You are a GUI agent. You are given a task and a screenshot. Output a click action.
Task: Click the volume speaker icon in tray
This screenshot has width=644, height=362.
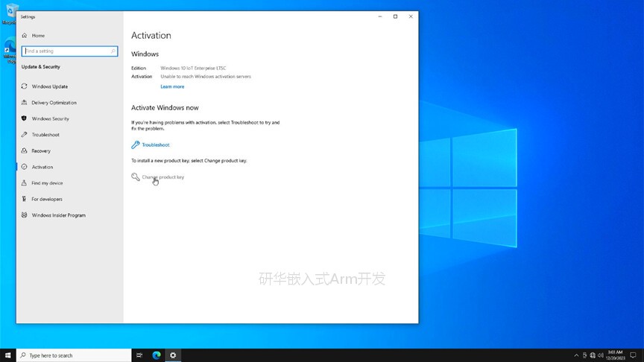tap(601, 355)
